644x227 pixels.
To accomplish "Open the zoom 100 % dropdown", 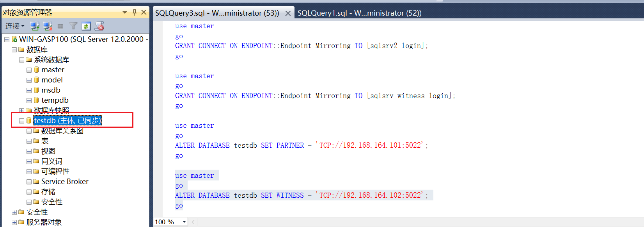I will [x=184, y=222].
